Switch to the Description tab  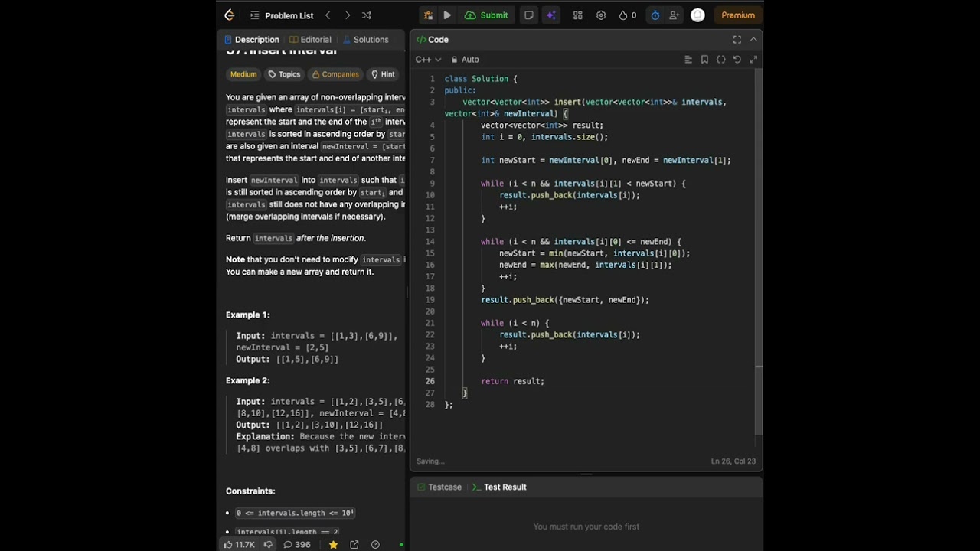(252, 40)
